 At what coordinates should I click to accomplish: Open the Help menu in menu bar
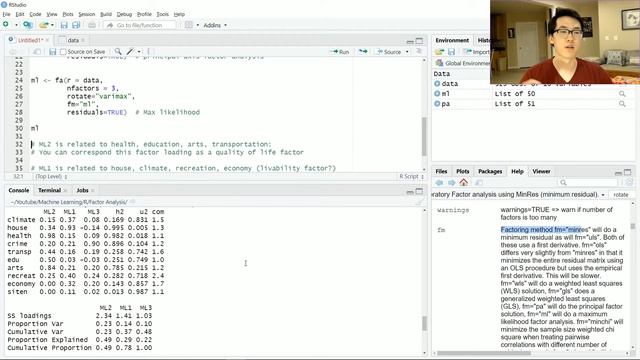point(179,14)
